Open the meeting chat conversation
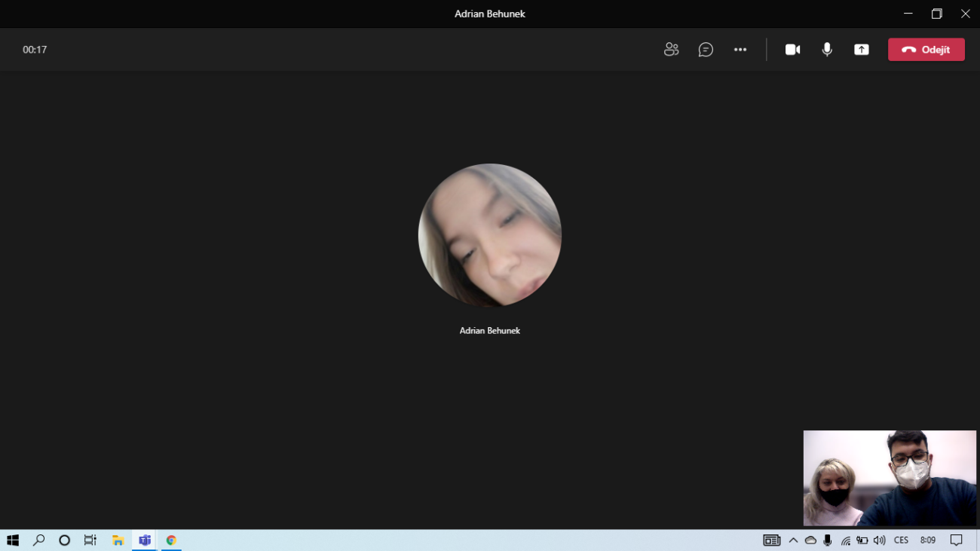 [x=706, y=50]
